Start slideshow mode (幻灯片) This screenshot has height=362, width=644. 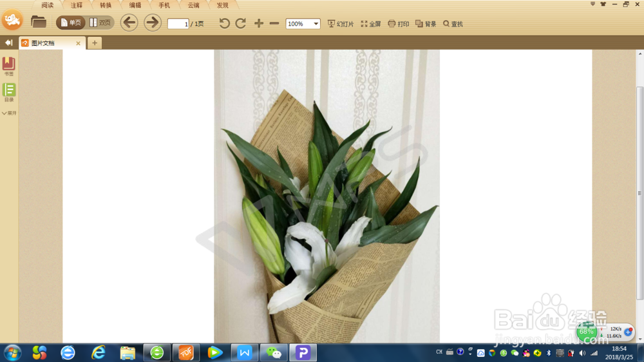tap(341, 24)
